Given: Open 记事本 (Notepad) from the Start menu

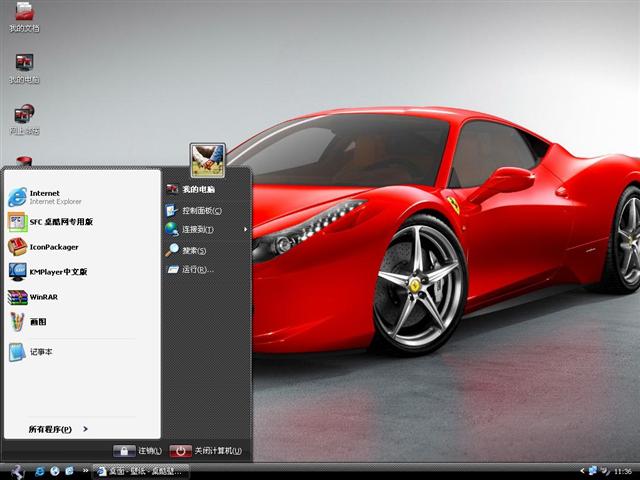Looking at the screenshot, I should coord(82,352).
